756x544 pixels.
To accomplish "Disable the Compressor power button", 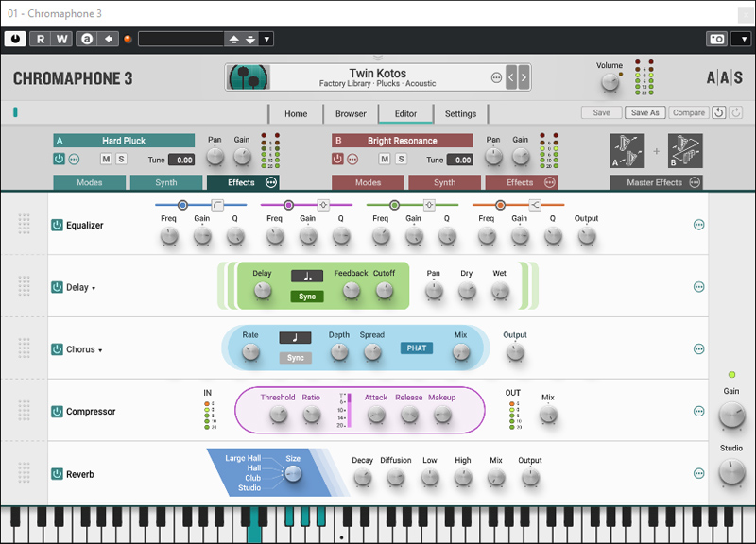I will pyautogui.click(x=57, y=412).
